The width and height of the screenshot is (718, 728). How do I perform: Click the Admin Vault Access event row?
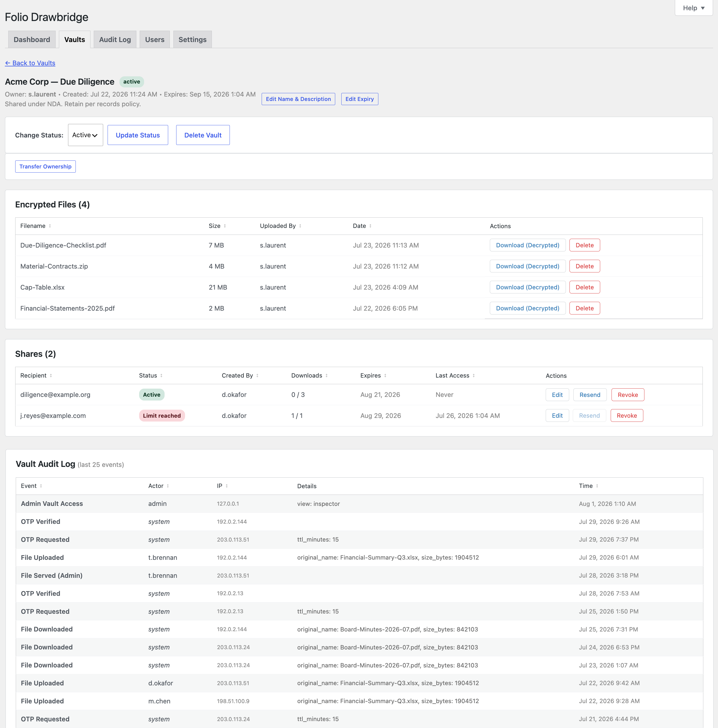pyautogui.click(x=359, y=503)
